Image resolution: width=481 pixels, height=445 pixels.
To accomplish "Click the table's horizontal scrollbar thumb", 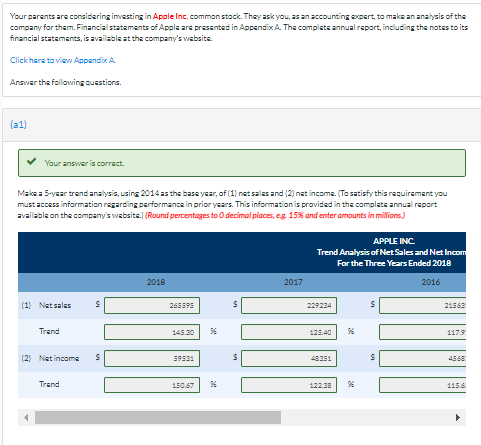I will (158, 417).
